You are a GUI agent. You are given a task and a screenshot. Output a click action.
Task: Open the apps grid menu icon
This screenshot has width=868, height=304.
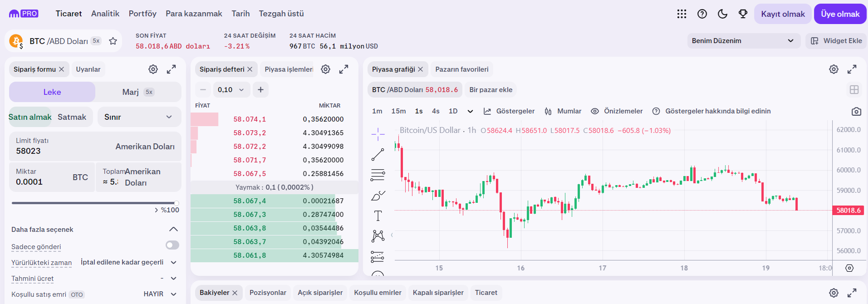click(682, 14)
